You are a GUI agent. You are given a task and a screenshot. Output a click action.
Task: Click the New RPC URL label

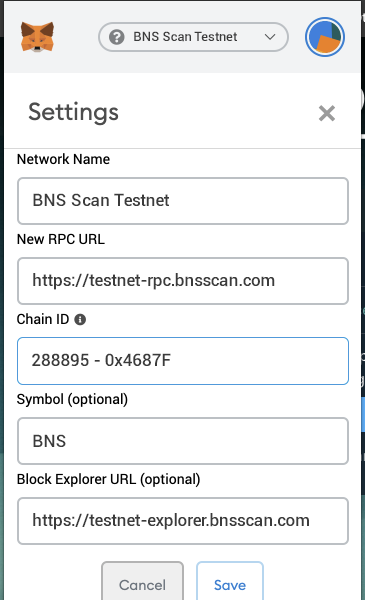pyautogui.click(x=60, y=239)
